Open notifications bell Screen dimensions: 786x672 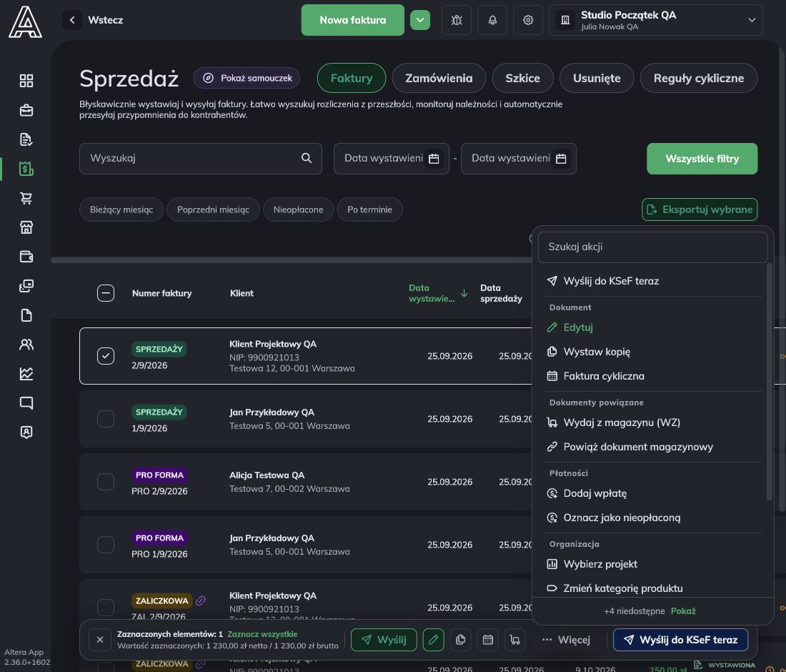pyautogui.click(x=492, y=20)
